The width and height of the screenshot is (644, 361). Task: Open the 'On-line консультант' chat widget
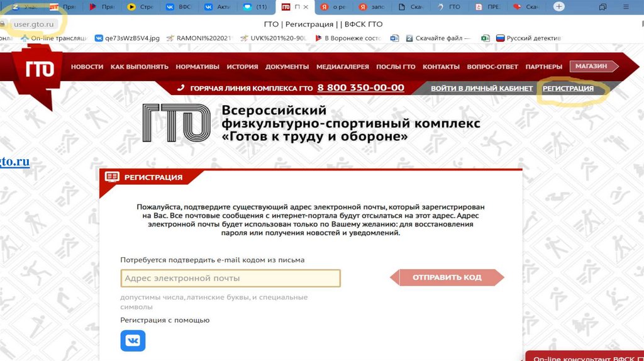585,356
